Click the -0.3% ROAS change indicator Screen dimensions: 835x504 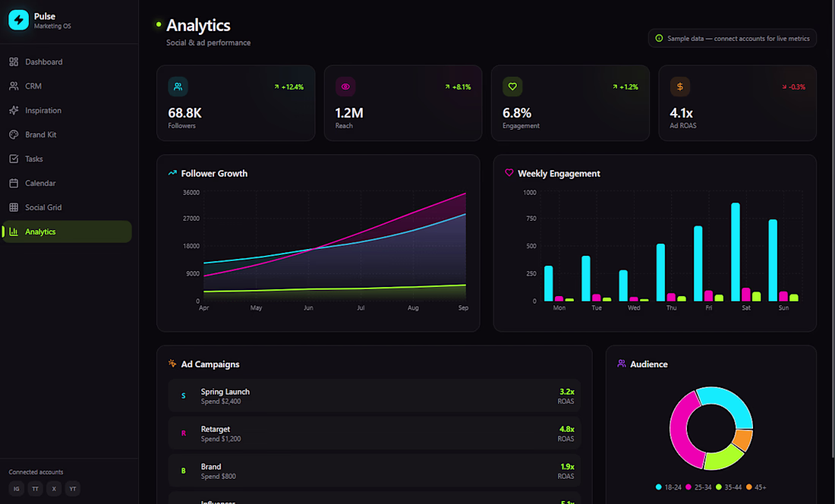click(793, 87)
